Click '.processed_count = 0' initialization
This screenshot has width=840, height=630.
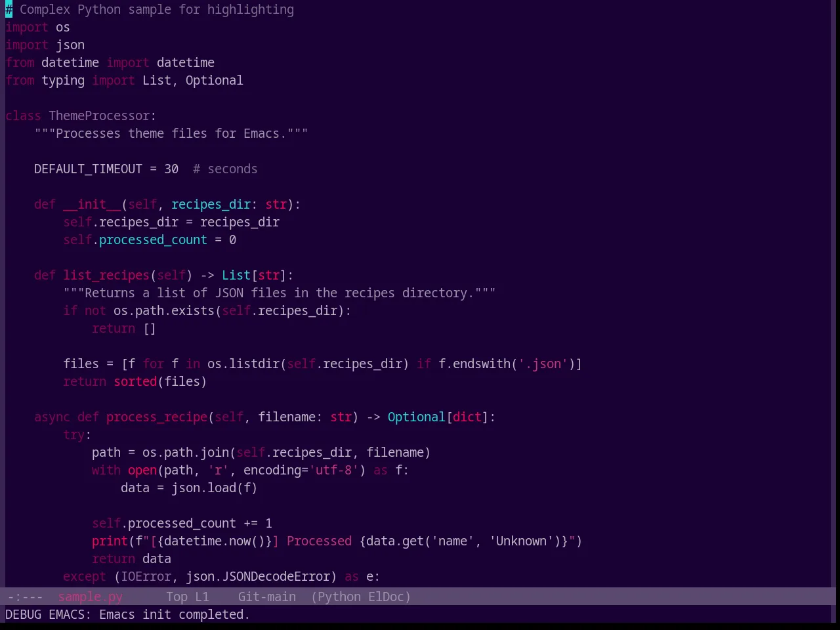(164, 240)
